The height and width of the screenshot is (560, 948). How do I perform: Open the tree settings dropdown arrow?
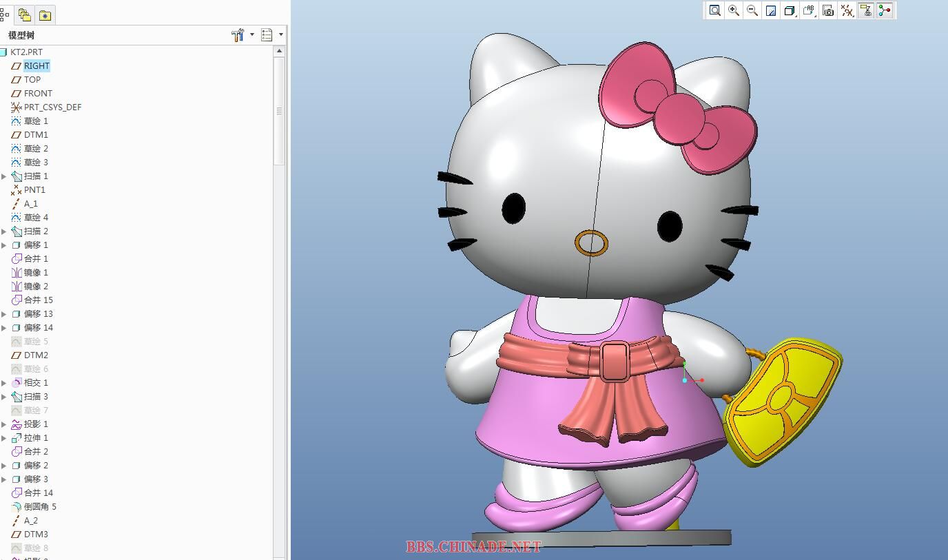tap(251, 35)
